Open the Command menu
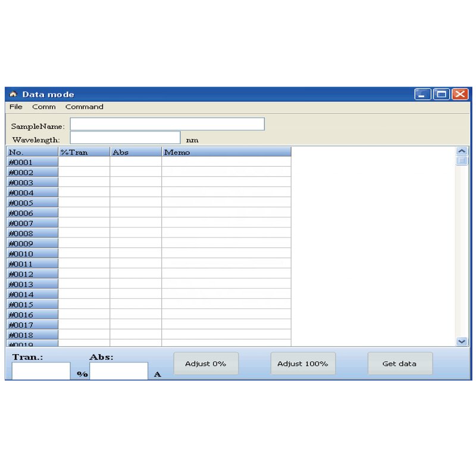The height and width of the screenshot is (476, 476). (84, 107)
